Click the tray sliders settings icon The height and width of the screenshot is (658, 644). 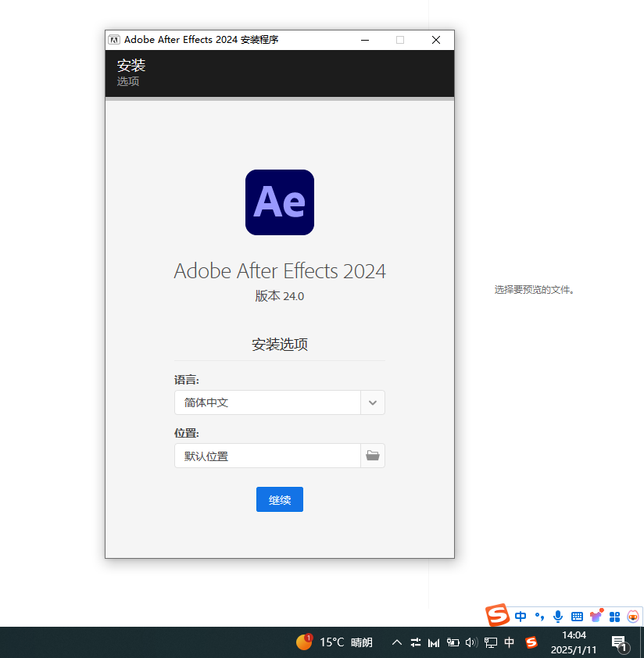coord(416,642)
